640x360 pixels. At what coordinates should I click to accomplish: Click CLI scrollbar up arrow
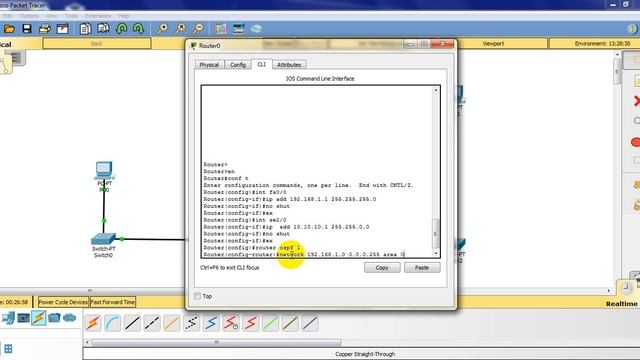click(x=436, y=90)
